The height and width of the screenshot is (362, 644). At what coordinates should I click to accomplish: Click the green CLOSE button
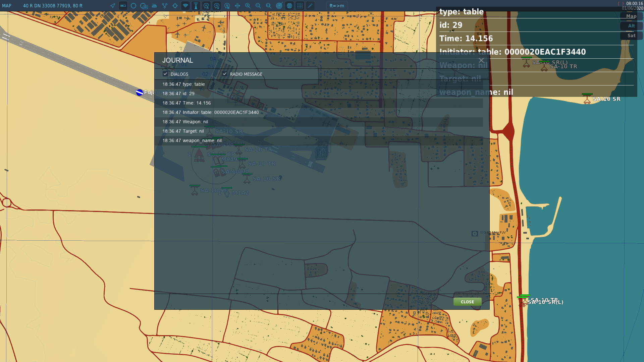coord(467,302)
